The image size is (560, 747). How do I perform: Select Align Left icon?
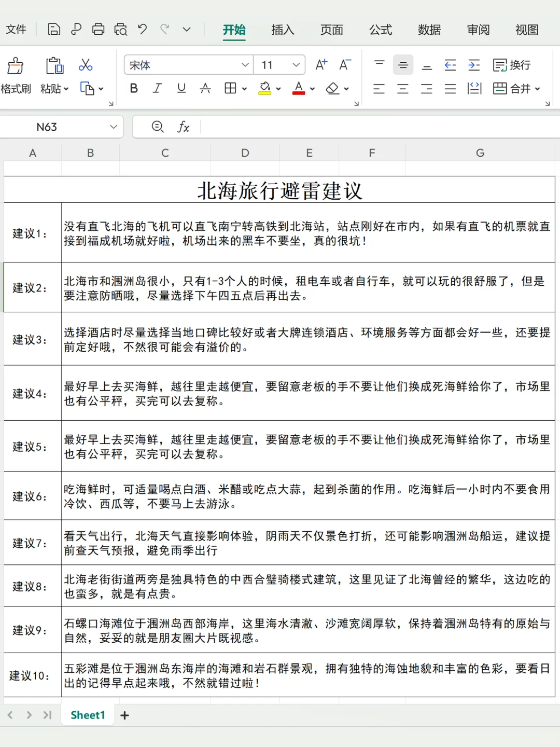pyautogui.click(x=379, y=89)
